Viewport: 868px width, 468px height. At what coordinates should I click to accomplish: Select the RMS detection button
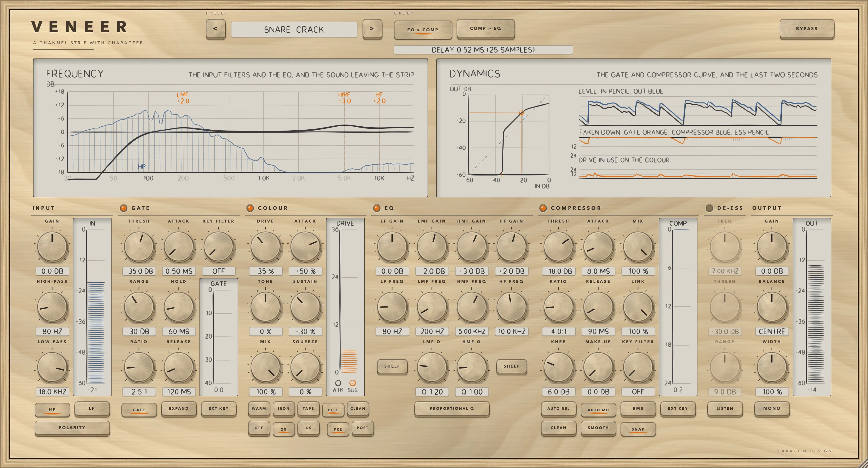tap(638, 409)
